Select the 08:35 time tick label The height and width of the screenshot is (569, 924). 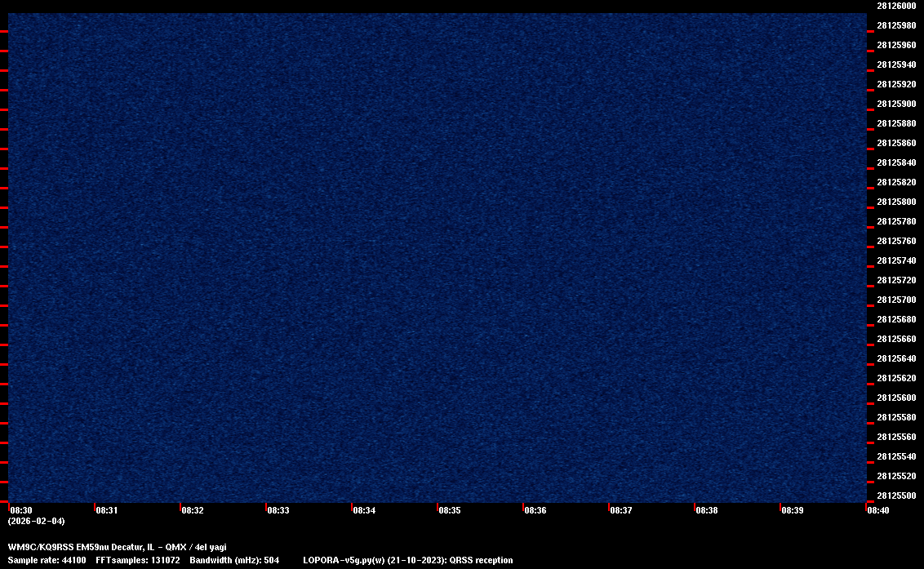pos(449,510)
